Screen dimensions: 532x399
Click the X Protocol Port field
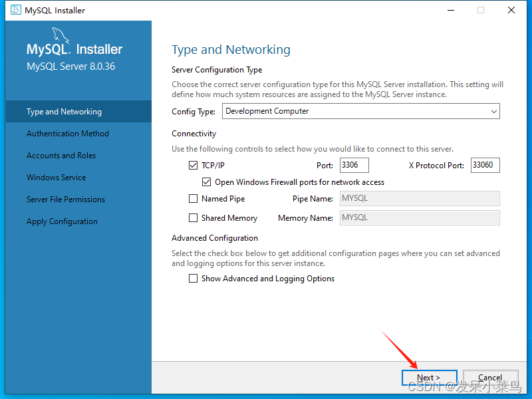pos(485,165)
